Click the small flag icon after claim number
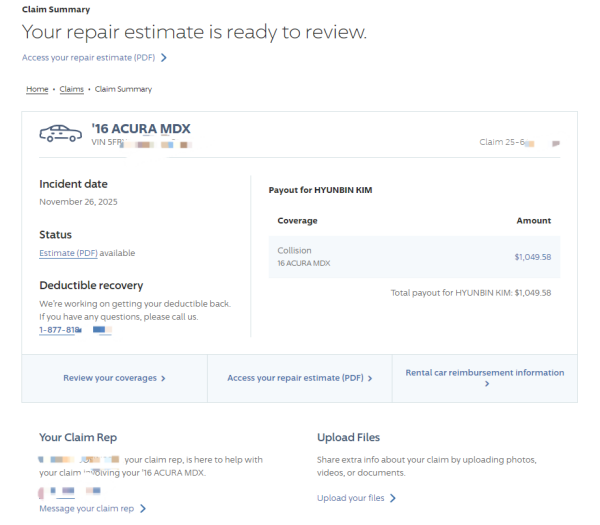The height and width of the screenshot is (525, 600). (556, 144)
